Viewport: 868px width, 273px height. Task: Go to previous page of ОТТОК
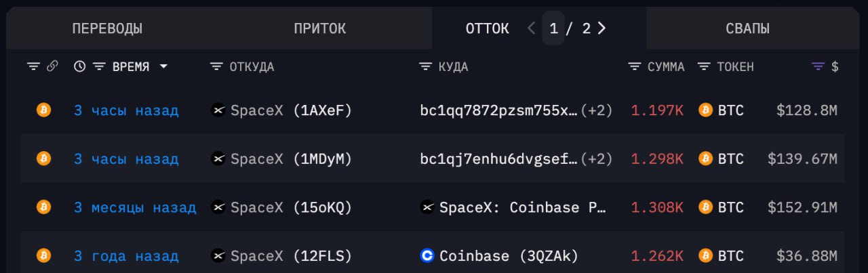531,28
